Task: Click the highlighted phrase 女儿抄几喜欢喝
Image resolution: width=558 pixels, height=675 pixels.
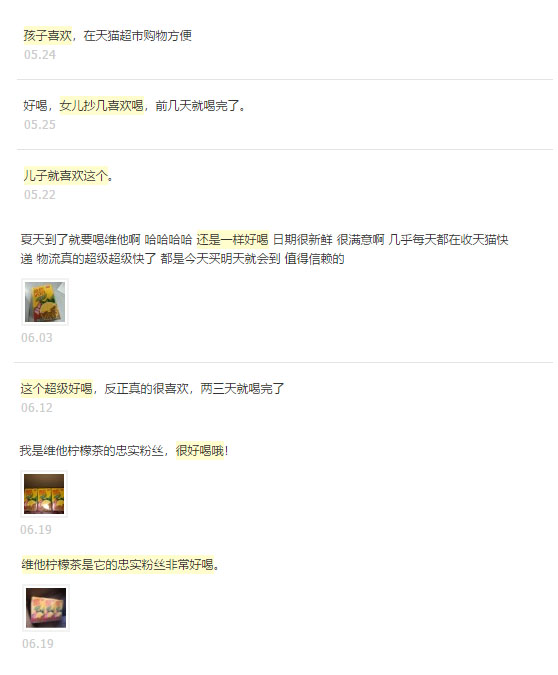Action: (x=101, y=105)
